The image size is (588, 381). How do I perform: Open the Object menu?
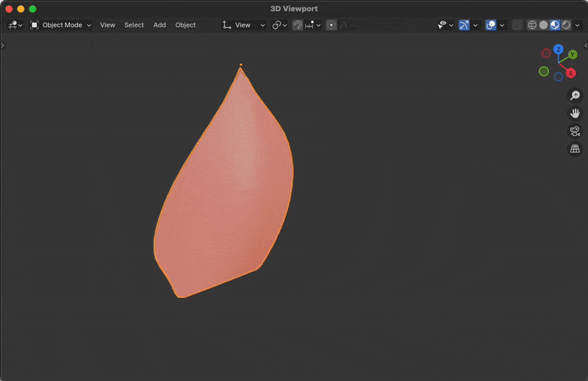click(185, 25)
